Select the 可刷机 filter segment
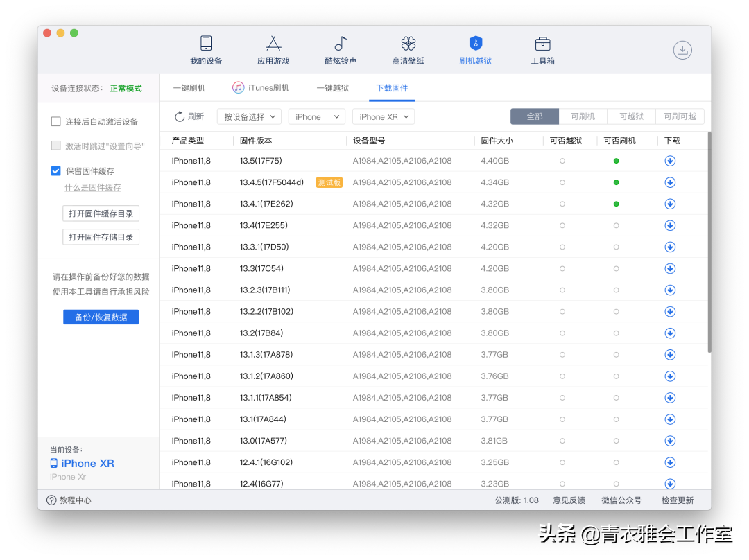Viewport: 749px width, 560px height. coord(583,116)
